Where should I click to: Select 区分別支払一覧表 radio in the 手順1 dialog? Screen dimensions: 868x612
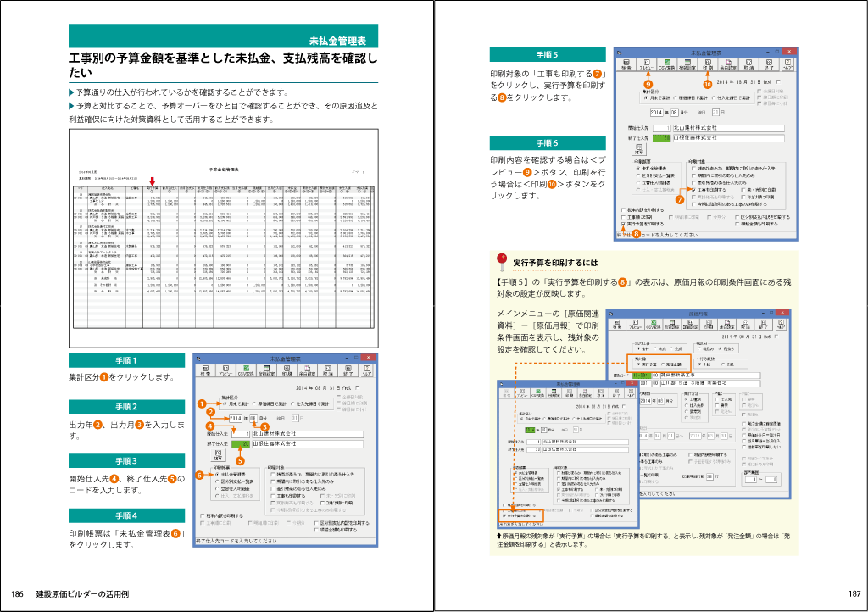pos(217,482)
